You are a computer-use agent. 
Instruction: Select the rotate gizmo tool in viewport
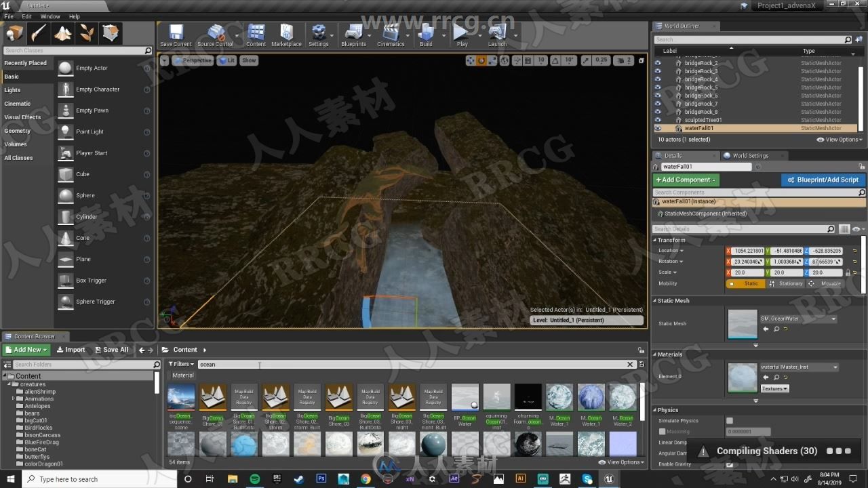[x=481, y=60]
